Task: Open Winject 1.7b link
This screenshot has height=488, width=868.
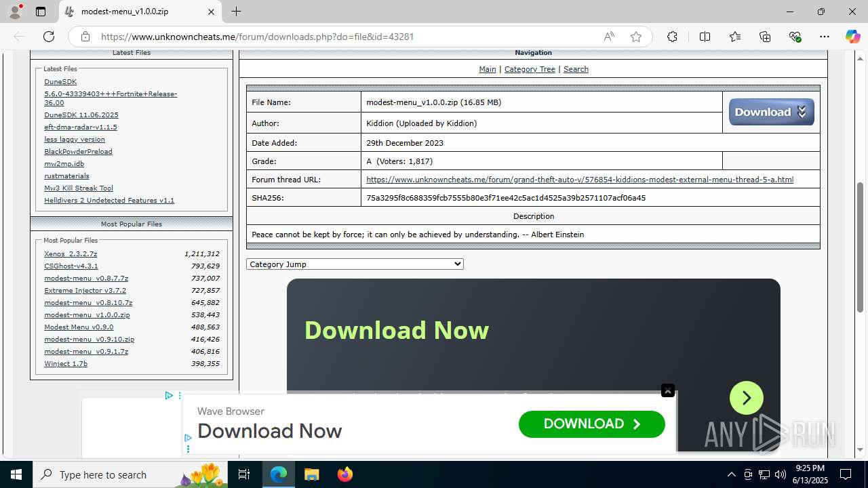Action: tap(66, 364)
